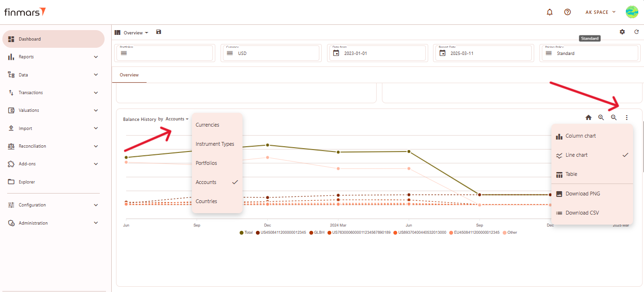This screenshot has width=644, height=292.
Task: Toggle Total series in chart legend
Action: [246, 233]
